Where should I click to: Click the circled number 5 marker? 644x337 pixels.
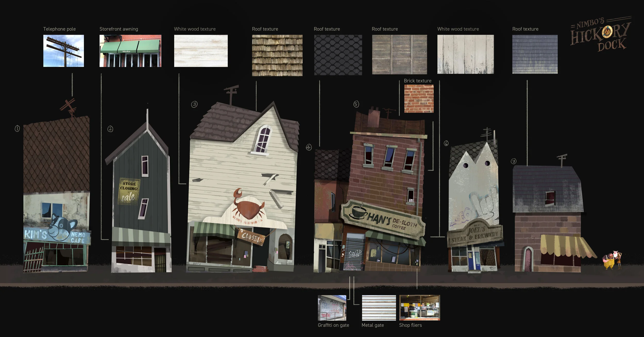[x=356, y=104]
